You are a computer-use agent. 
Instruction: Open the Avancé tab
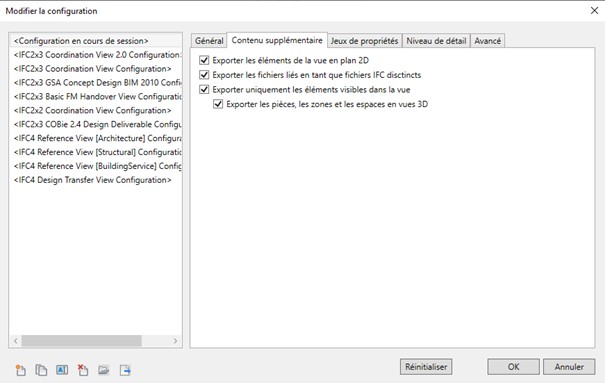tap(488, 41)
